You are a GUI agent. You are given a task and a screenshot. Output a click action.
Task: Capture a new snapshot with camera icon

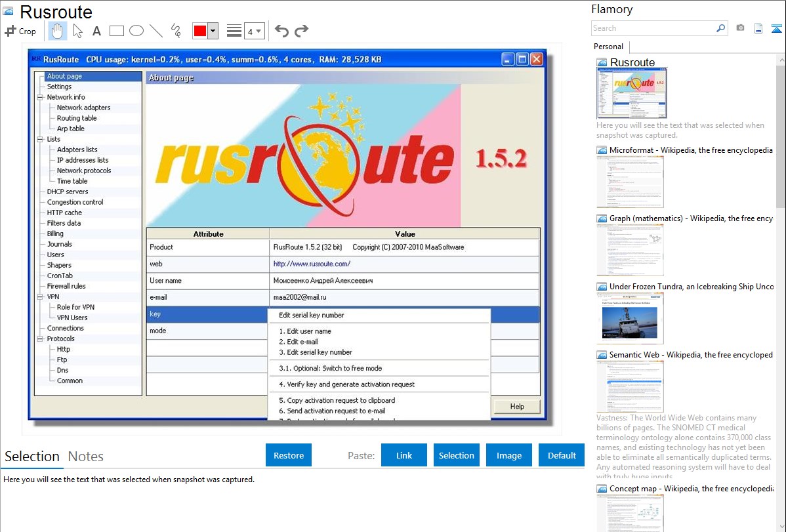(740, 28)
